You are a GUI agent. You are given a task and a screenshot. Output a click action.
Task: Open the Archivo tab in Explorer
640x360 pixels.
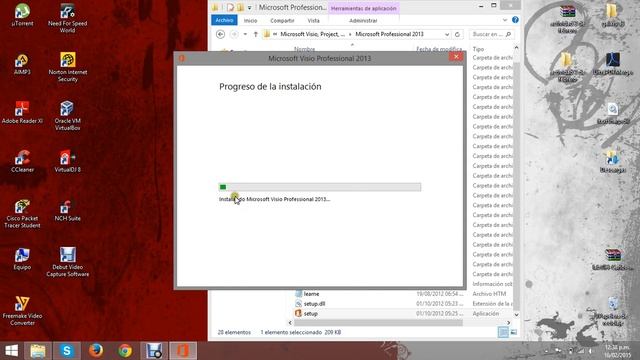pyautogui.click(x=224, y=20)
